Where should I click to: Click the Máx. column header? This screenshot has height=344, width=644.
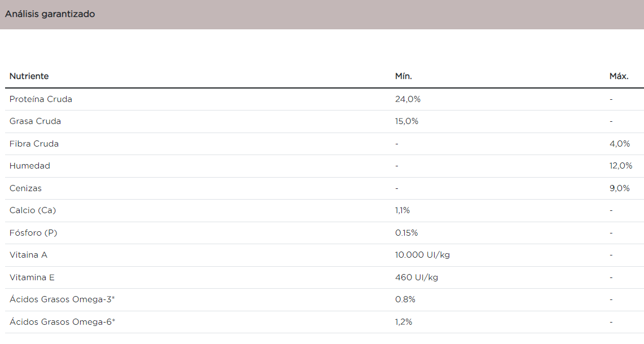point(619,76)
